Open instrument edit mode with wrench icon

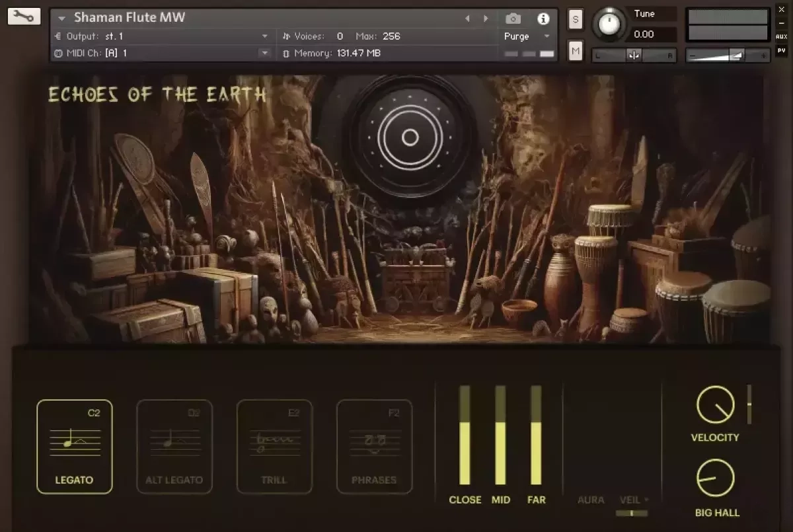coord(24,17)
